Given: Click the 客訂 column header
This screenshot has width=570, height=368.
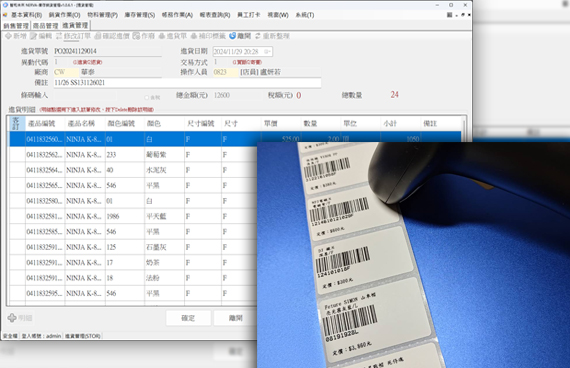Looking at the screenshot, I should tap(17, 124).
